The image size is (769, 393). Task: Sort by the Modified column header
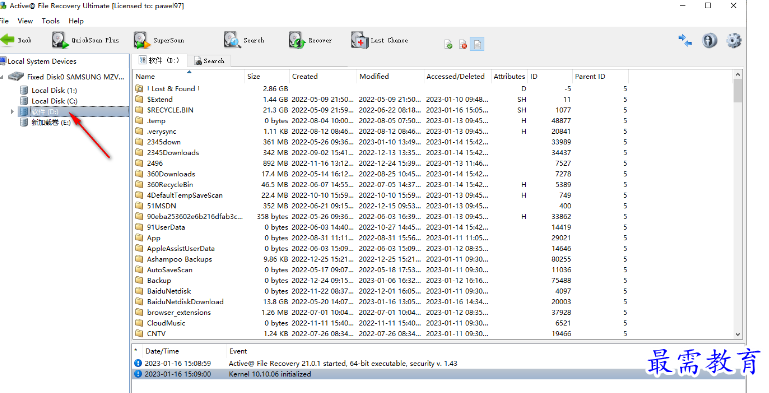[x=390, y=77]
